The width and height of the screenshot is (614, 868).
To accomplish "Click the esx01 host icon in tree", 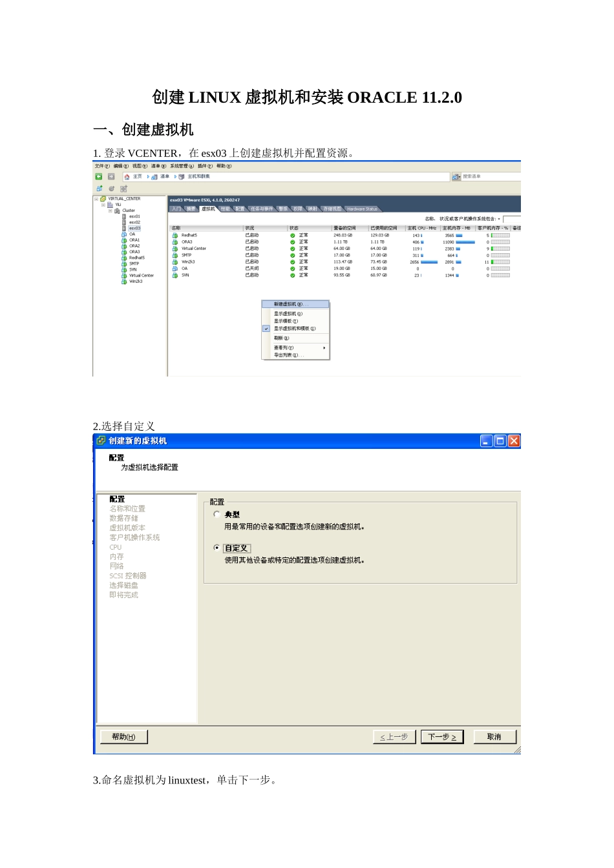I will click(124, 216).
